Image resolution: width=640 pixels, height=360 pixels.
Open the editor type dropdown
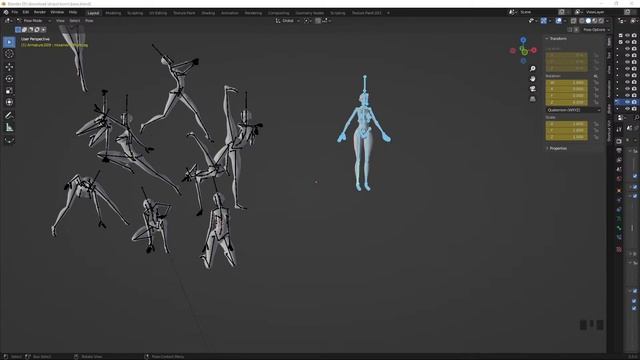point(8,21)
